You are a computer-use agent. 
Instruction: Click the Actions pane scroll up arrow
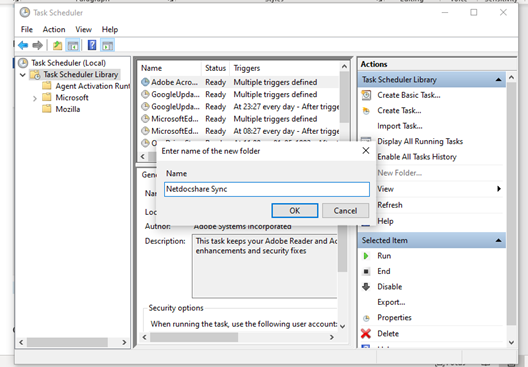511,78
